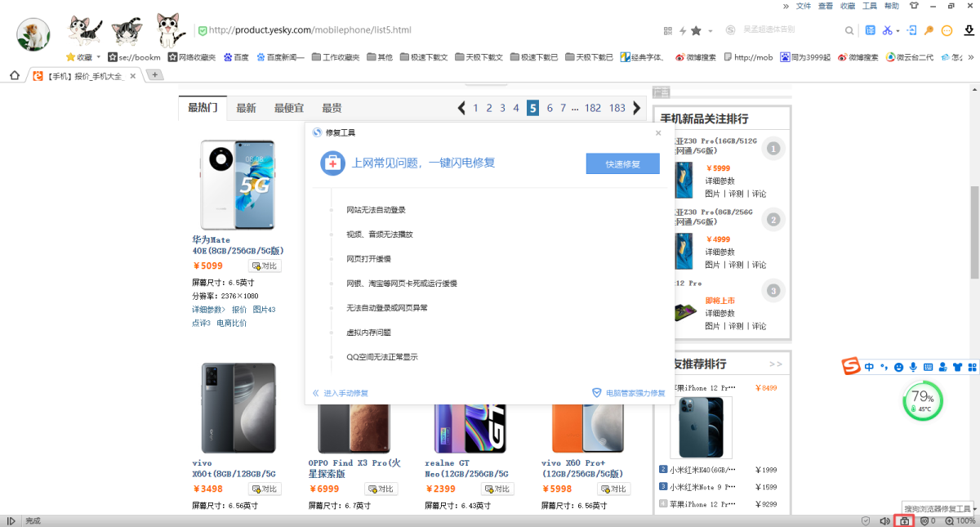Go to previous page arrow in pagination
Image resolution: width=980 pixels, height=527 pixels.
click(x=461, y=108)
